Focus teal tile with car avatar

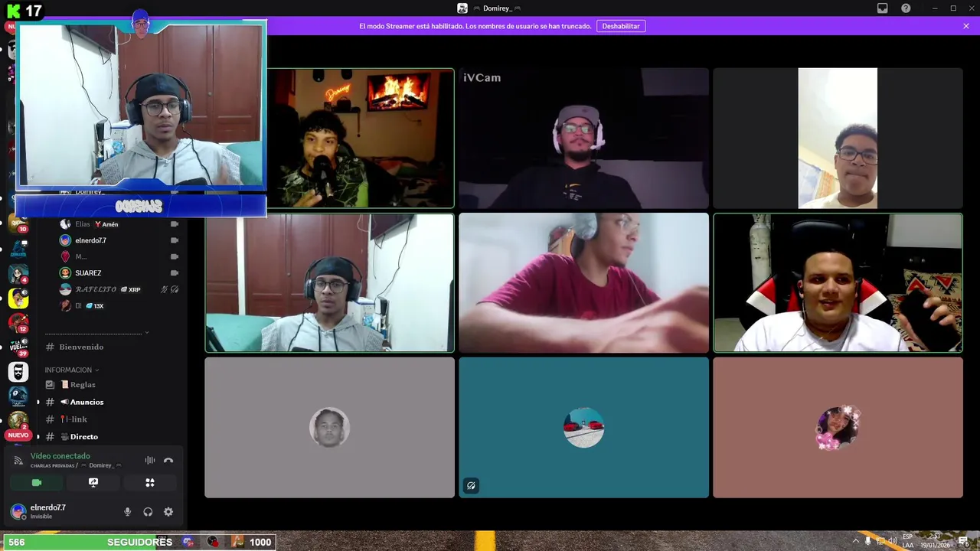pyautogui.click(x=583, y=427)
